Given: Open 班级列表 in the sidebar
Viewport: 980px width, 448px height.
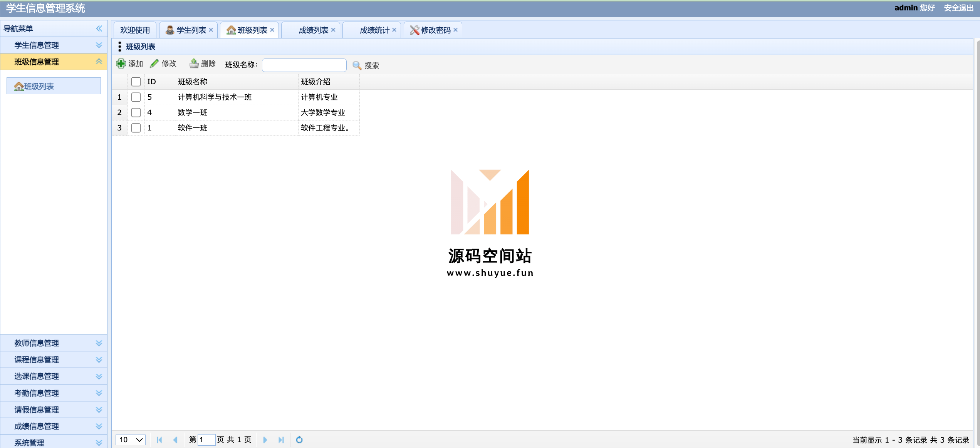Looking at the screenshot, I should [54, 86].
